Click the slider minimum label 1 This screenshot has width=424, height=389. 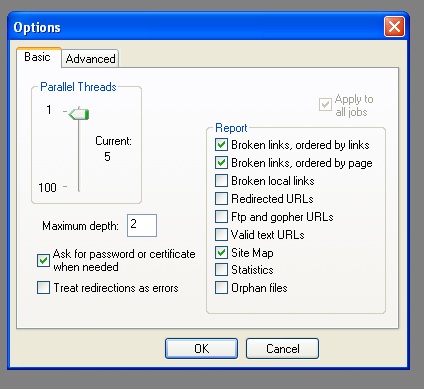[49, 110]
